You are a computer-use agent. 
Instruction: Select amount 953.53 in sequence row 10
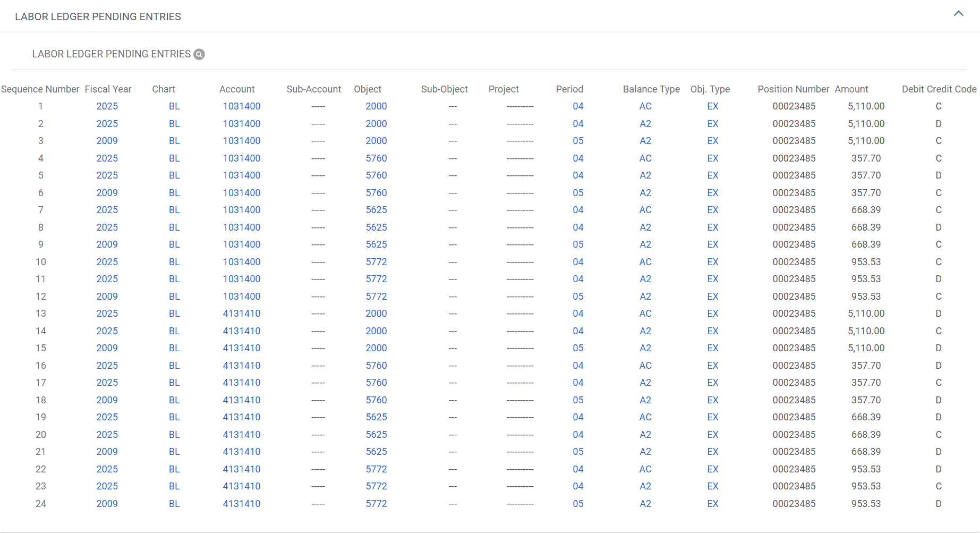[x=866, y=262]
